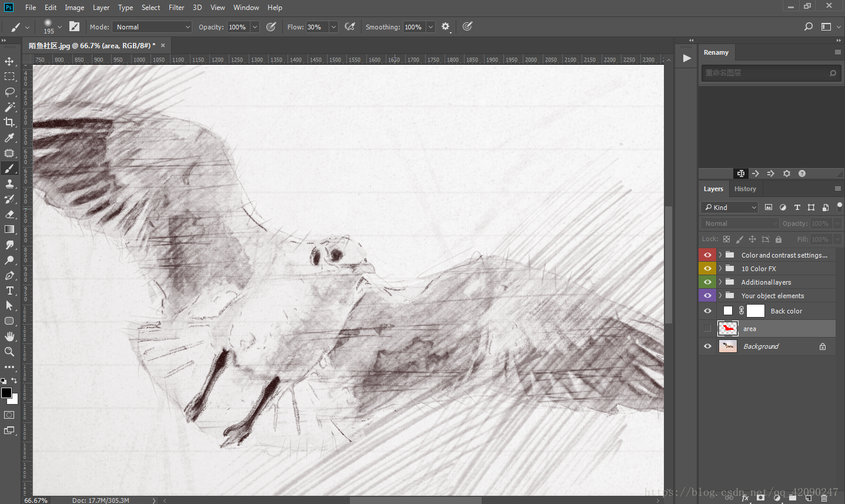This screenshot has width=845, height=504.
Task: Open the Filter menu
Action: tap(176, 8)
